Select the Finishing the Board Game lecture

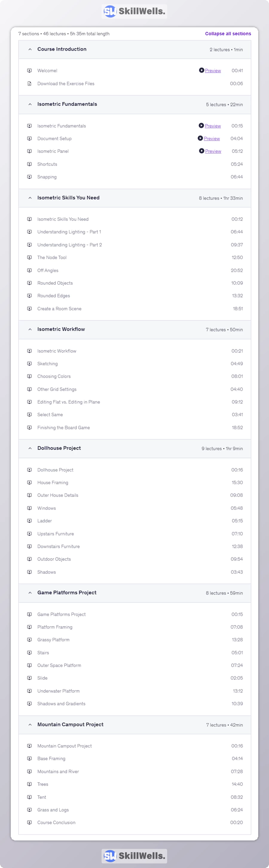63,428
